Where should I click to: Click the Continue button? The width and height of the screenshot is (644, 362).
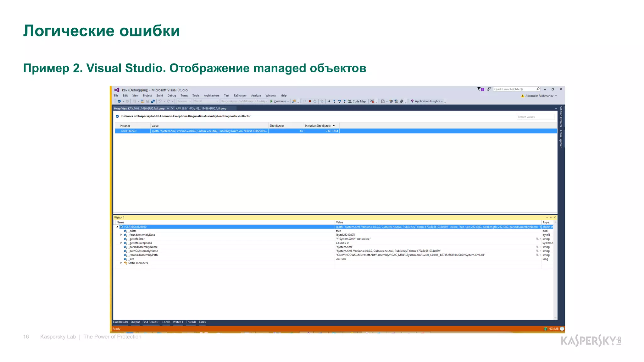(x=278, y=101)
